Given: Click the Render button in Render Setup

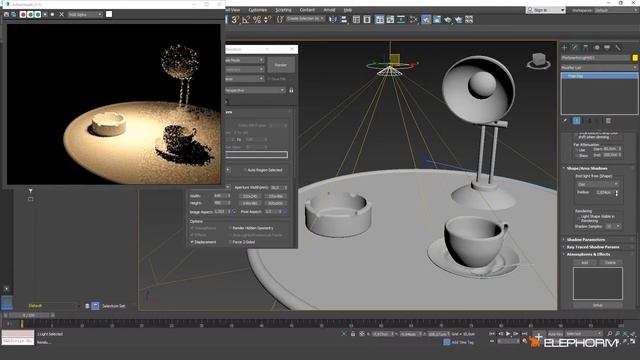Looking at the screenshot, I should point(280,65).
